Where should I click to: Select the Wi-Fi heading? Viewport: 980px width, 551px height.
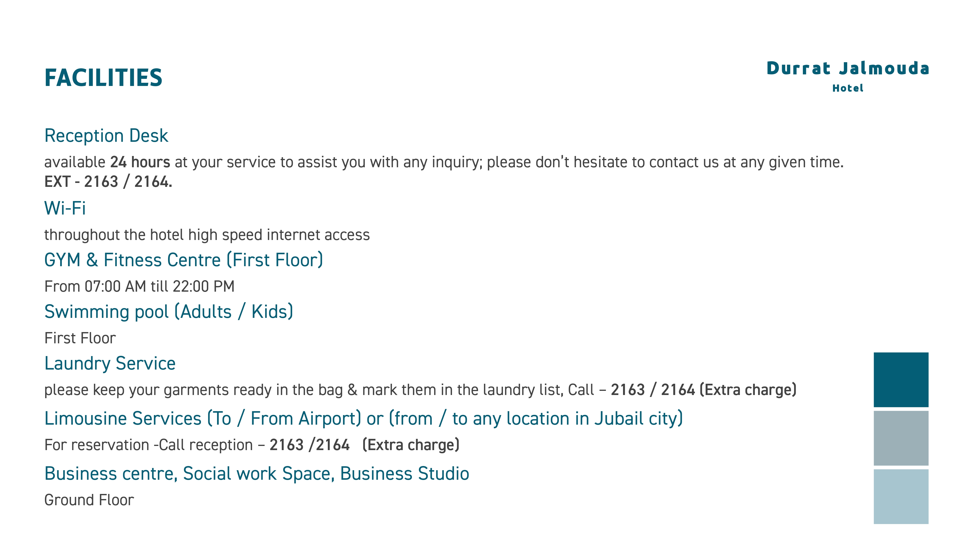click(65, 208)
